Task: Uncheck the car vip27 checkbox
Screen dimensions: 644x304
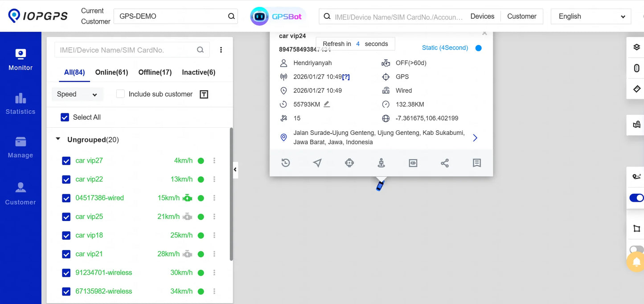Action: [66, 161]
